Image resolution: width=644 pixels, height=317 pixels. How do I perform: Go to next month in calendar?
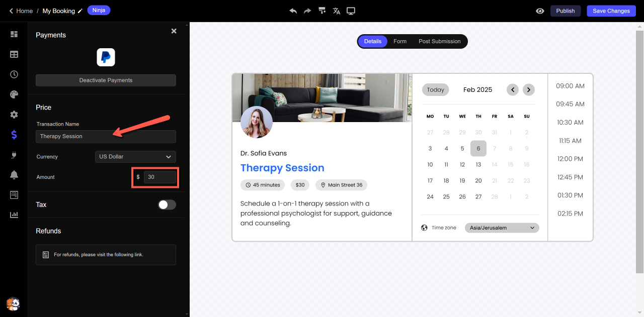pyautogui.click(x=528, y=90)
